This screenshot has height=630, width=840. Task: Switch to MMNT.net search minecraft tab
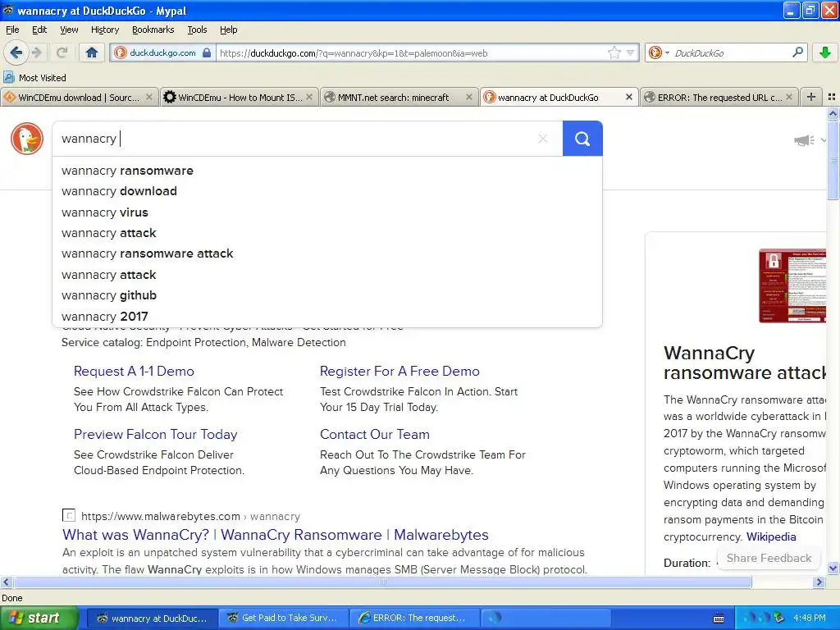[399, 97]
